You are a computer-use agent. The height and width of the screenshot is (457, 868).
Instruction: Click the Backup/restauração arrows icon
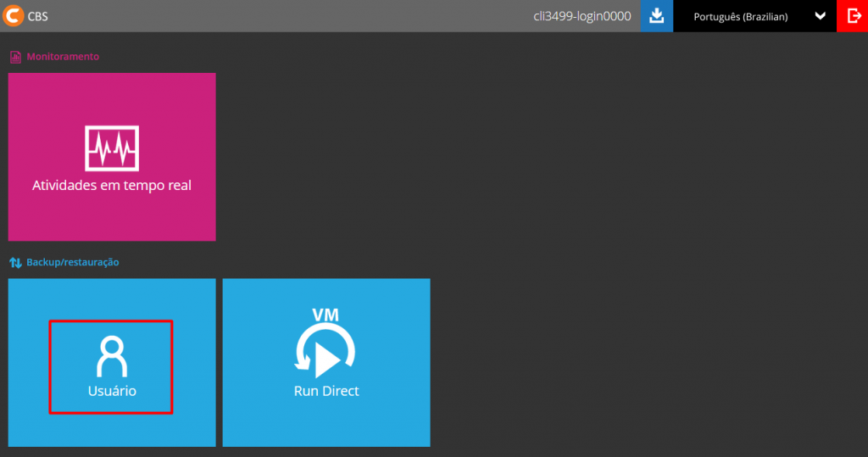pos(15,263)
